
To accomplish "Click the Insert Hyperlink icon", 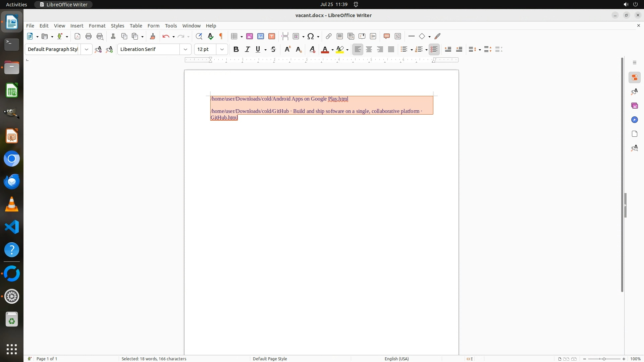I will pos(329,36).
